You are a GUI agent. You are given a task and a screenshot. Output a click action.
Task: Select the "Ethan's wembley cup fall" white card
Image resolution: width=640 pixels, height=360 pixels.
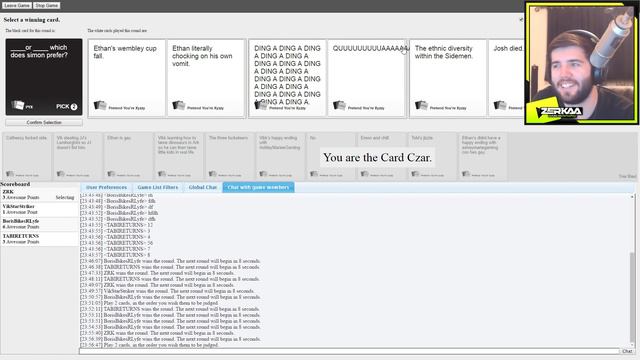[x=127, y=78]
